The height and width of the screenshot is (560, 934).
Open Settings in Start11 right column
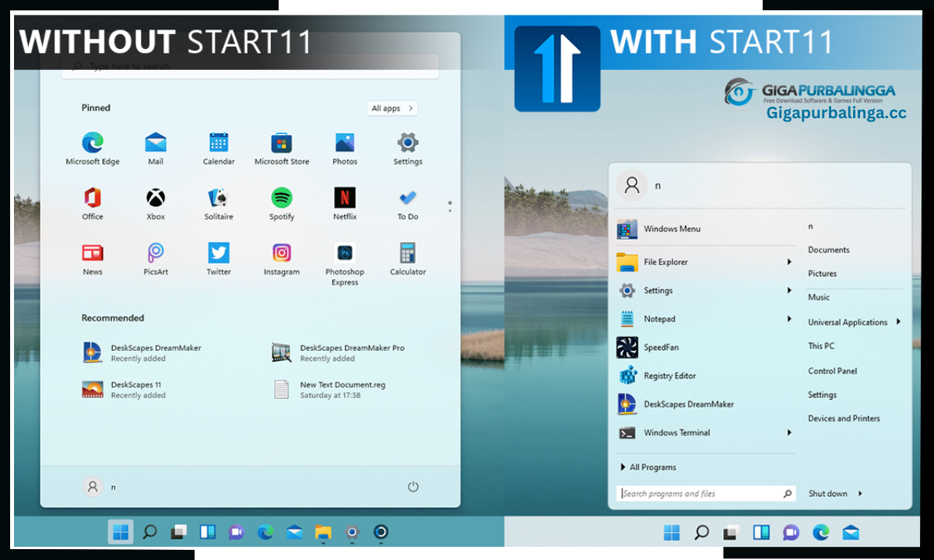[x=823, y=395]
